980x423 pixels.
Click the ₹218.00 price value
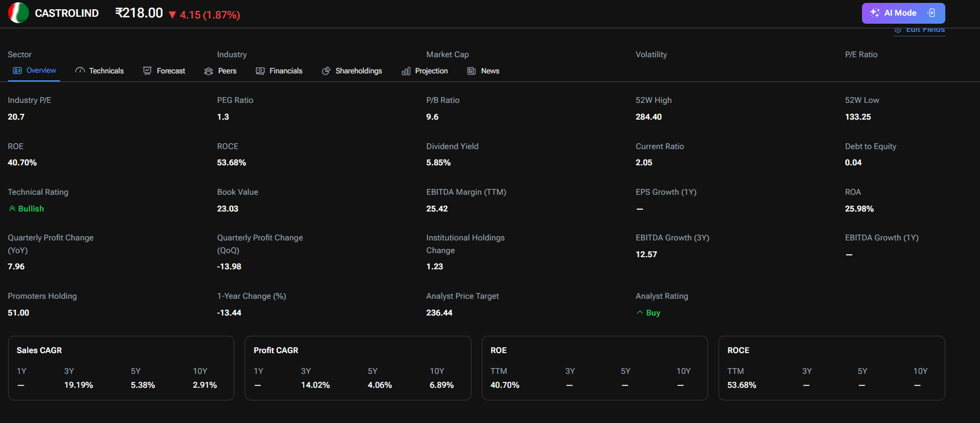139,13
